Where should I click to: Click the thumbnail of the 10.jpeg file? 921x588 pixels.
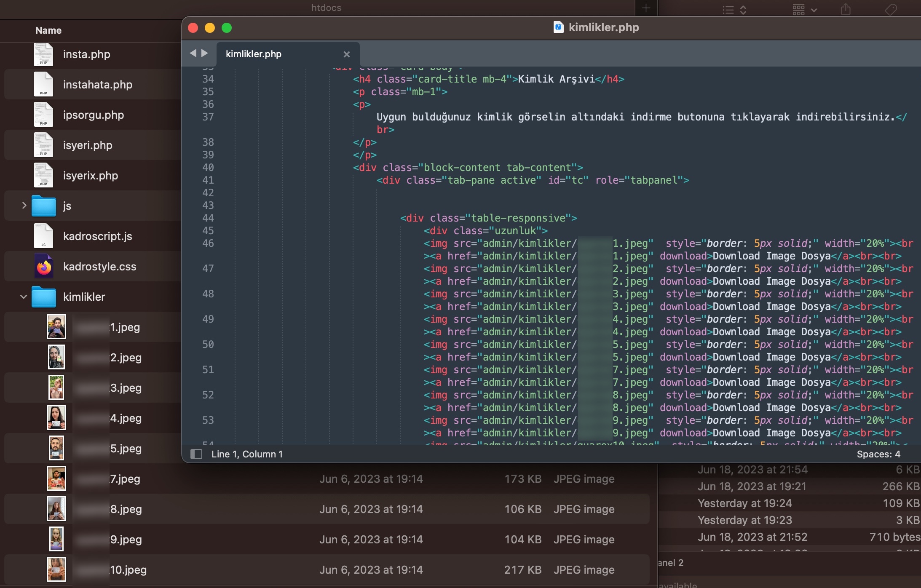[x=56, y=569]
